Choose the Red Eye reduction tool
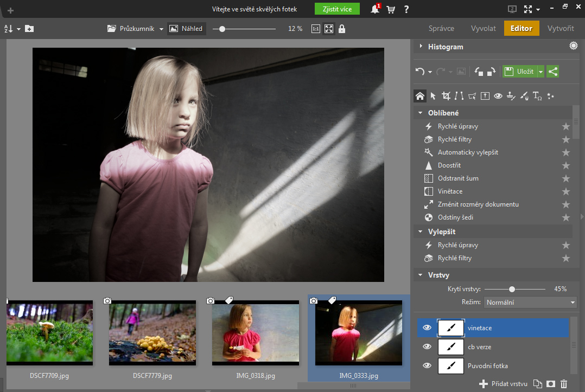This screenshot has height=392, width=585. pyautogui.click(x=498, y=96)
